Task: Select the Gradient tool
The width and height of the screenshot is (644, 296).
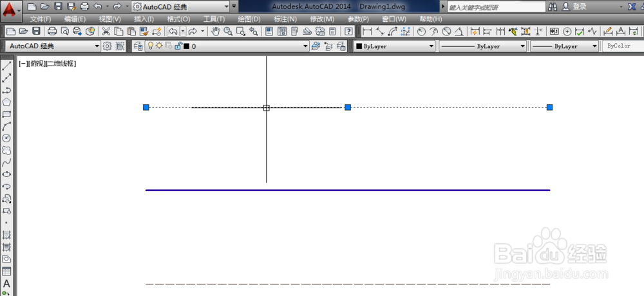Action: click(x=6, y=247)
